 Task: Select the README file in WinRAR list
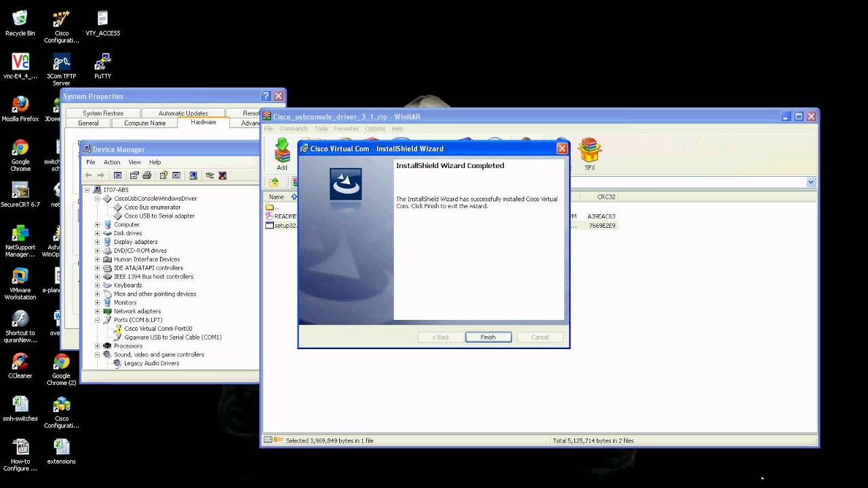point(281,216)
